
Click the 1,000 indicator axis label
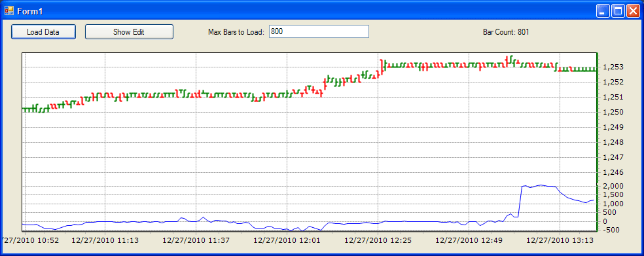(x=613, y=204)
